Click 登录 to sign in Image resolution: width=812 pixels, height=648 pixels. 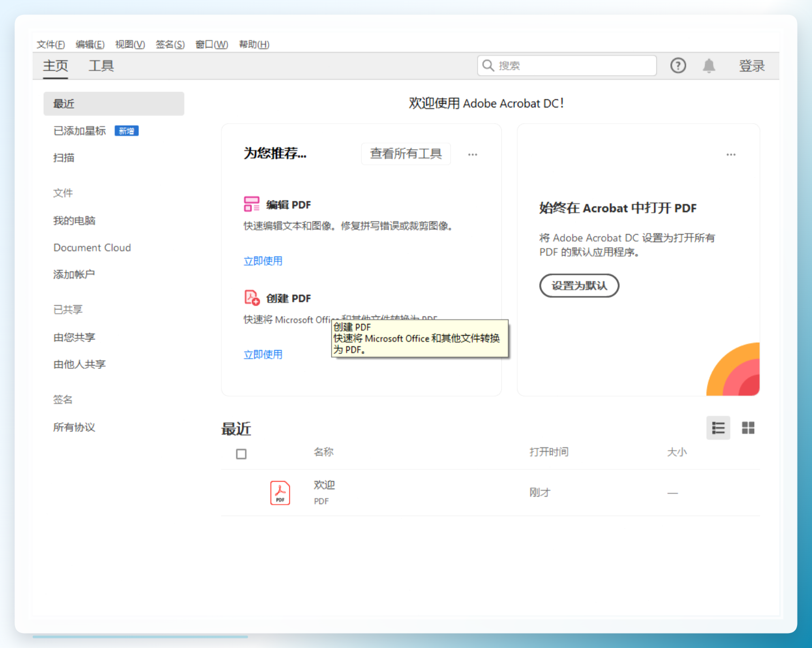752,66
